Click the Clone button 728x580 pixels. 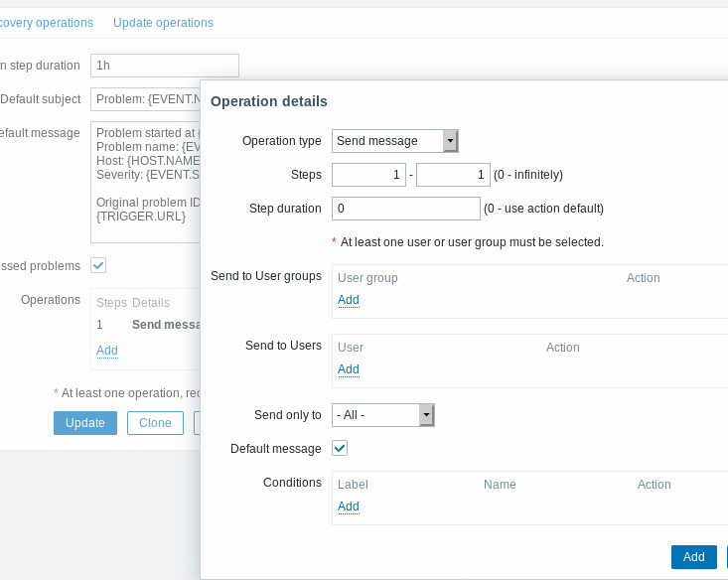coord(156,423)
